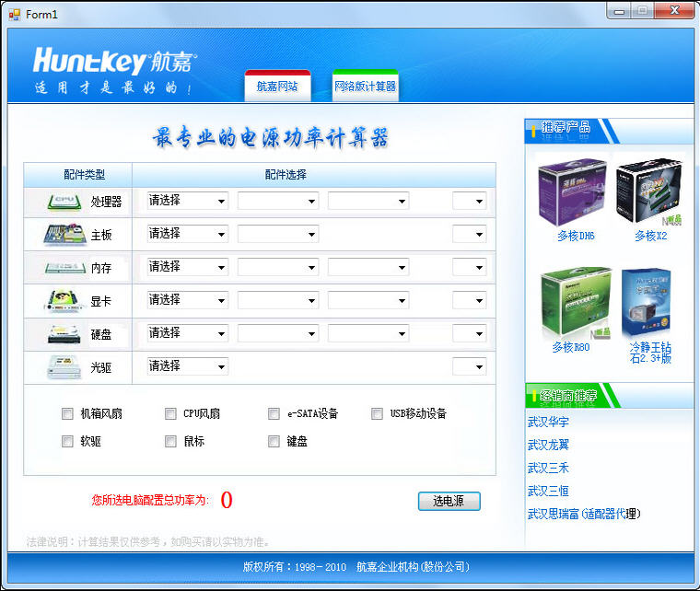The image size is (700, 591).
Task: Open the 处理器 first 请选择 dropdown
Action: point(188,201)
